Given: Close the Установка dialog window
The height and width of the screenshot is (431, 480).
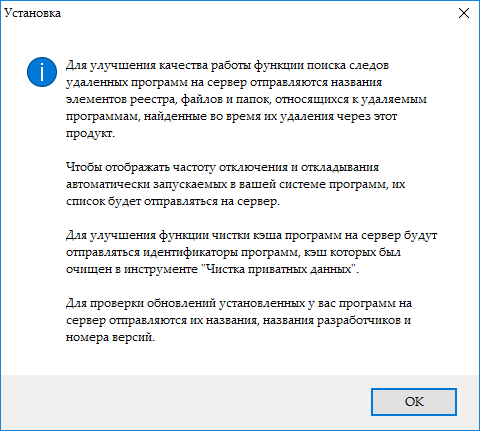Looking at the screenshot, I should point(464,13).
